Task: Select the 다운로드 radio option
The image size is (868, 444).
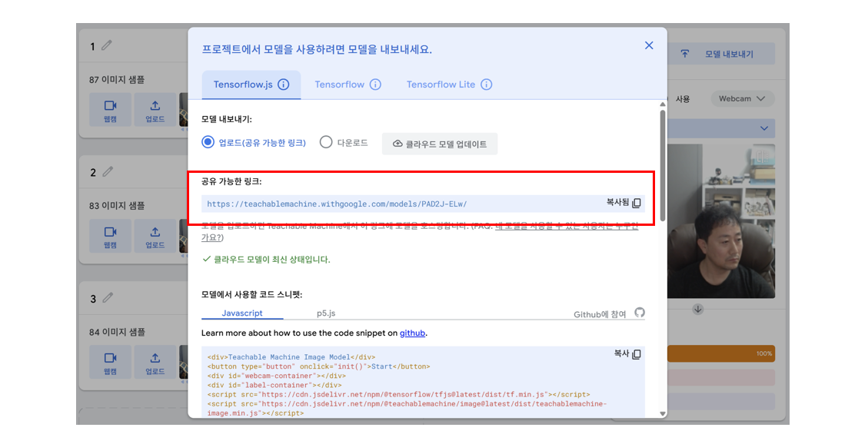Action: pyautogui.click(x=325, y=142)
